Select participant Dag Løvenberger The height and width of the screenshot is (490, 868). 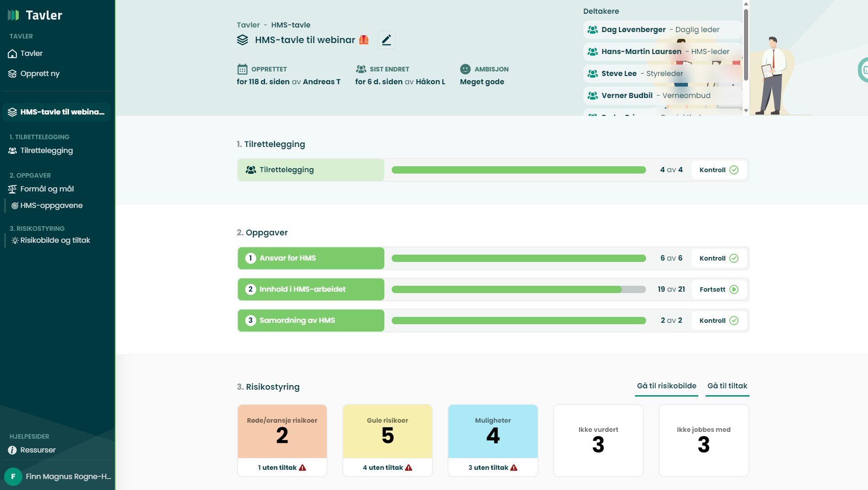coord(662,30)
